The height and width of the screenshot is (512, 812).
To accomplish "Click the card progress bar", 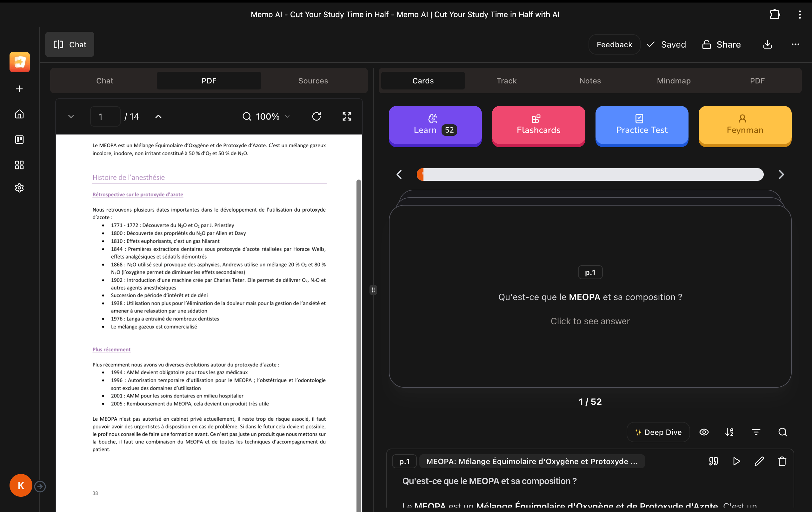I will (590, 174).
